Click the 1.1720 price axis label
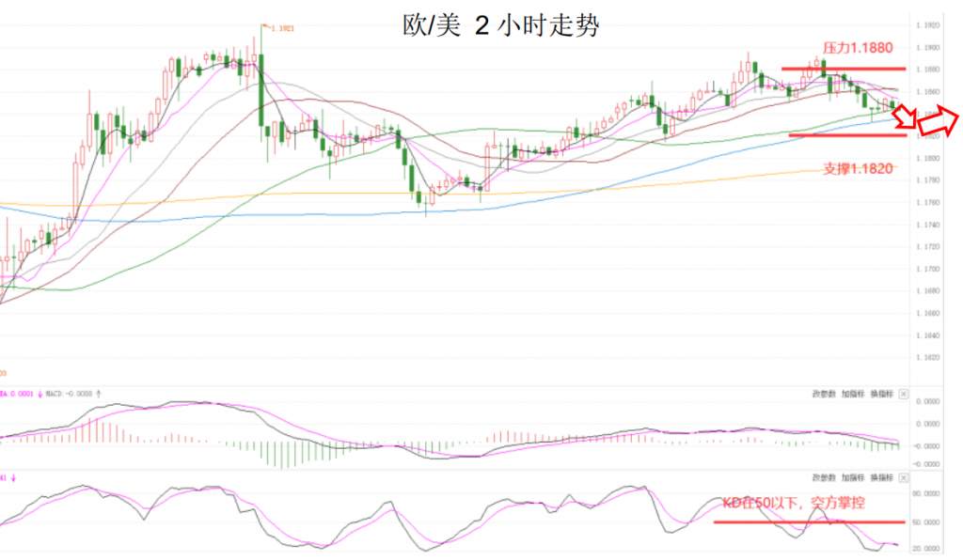The height and width of the screenshot is (560, 963). (x=927, y=246)
